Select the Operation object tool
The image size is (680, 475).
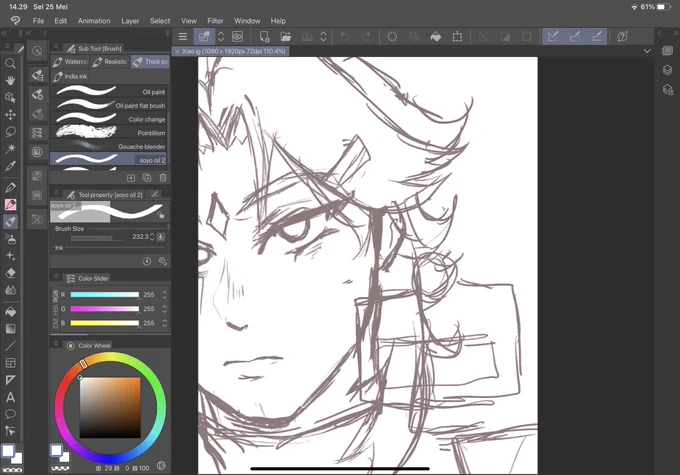click(10, 98)
